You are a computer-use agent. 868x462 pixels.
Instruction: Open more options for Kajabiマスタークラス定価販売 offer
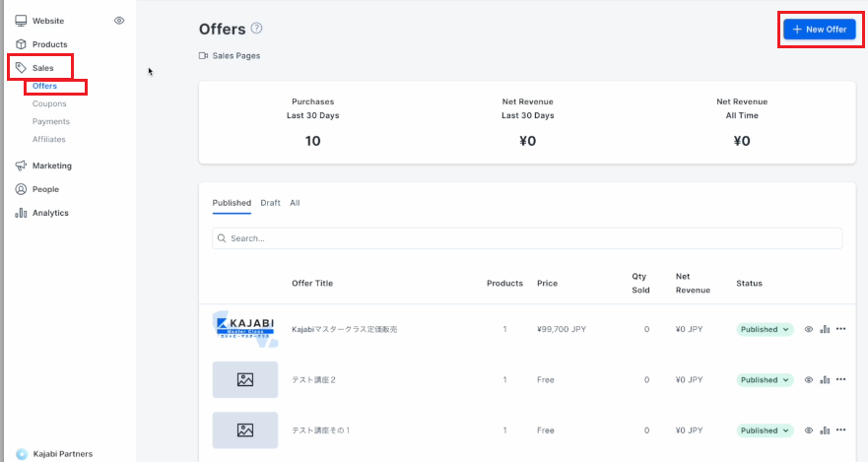(x=840, y=329)
